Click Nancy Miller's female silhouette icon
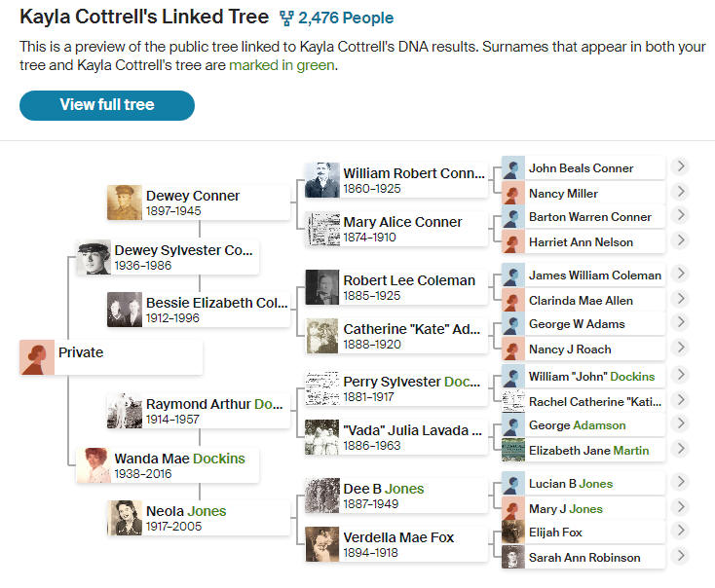Image resolution: width=715 pixels, height=588 pixels. click(x=513, y=193)
